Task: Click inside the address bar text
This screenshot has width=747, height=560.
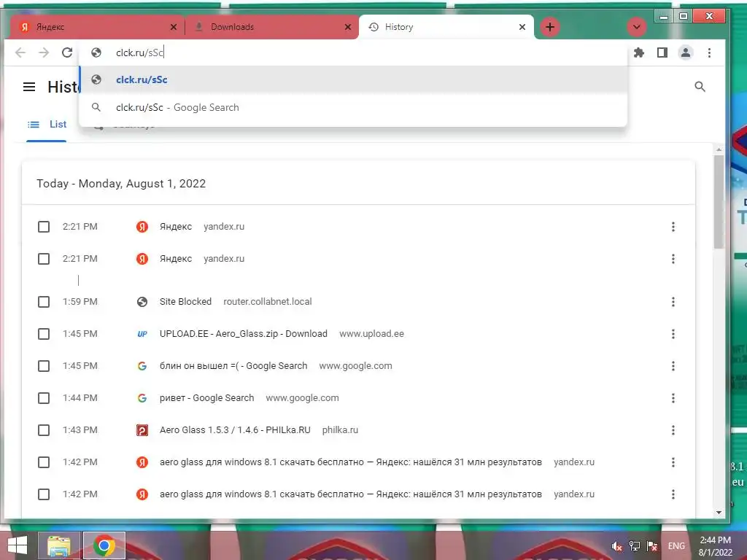Action: coord(139,52)
